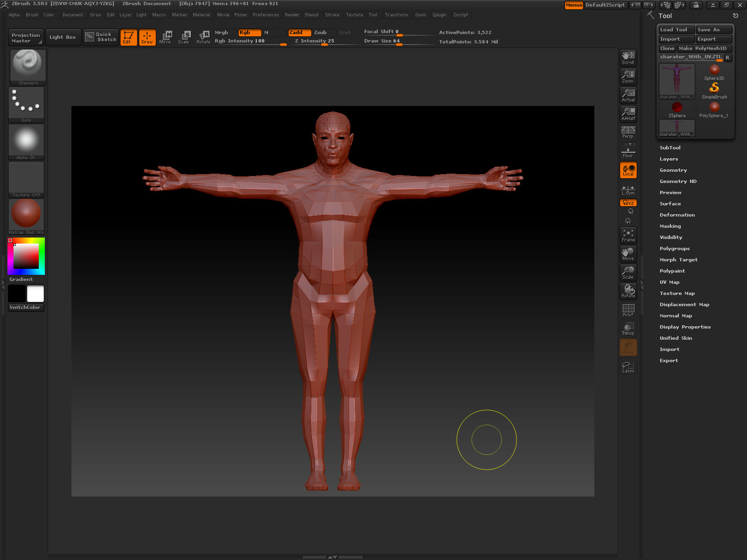Open the Alpha 01 picker

click(x=26, y=142)
